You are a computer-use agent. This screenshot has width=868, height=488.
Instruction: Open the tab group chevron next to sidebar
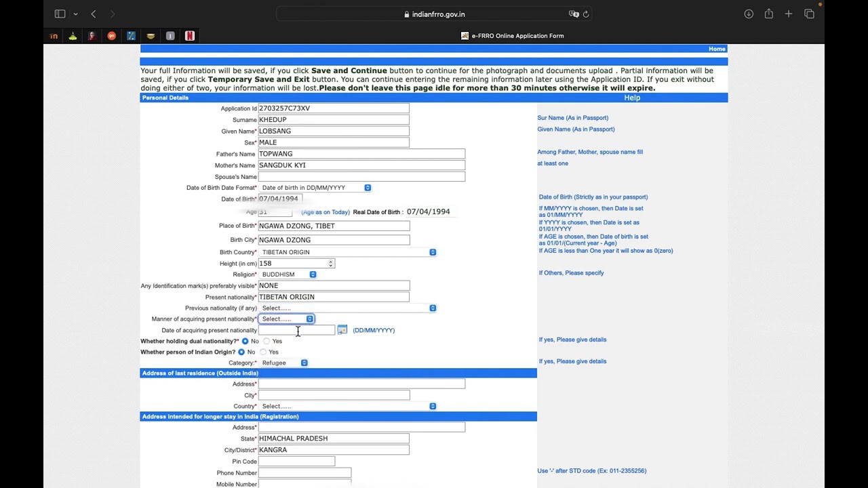click(x=75, y=14)
